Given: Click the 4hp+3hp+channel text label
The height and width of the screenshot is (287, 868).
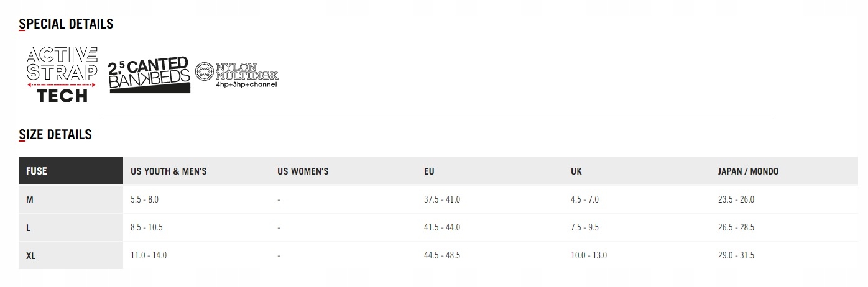Looking at the screenshot, I should [246, 84].
